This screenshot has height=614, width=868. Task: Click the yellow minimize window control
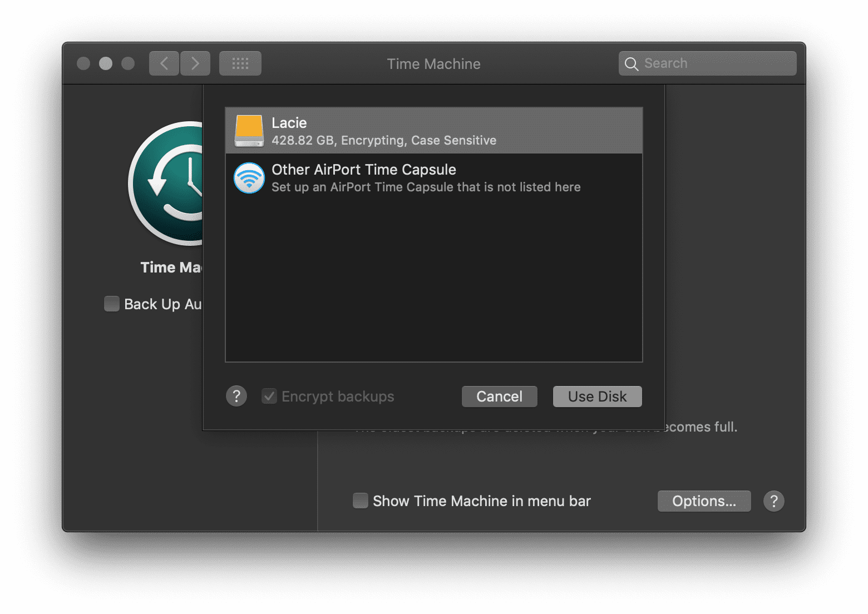coord(106,63)
